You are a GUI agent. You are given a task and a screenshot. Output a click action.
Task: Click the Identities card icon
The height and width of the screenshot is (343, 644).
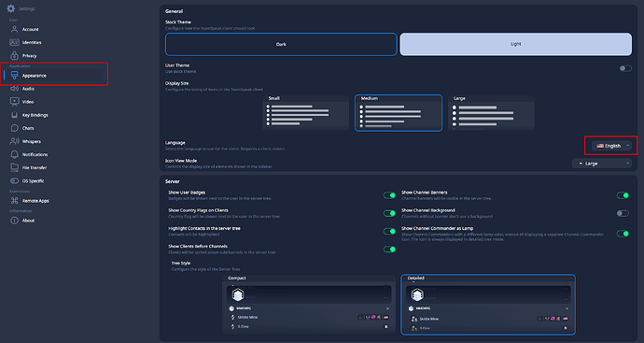14,42
